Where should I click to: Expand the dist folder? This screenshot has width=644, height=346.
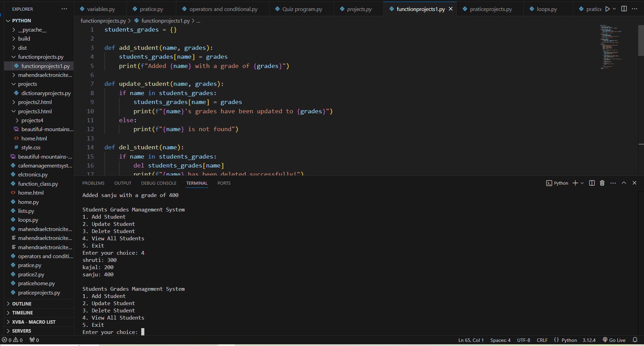click(x=39, y=48)
